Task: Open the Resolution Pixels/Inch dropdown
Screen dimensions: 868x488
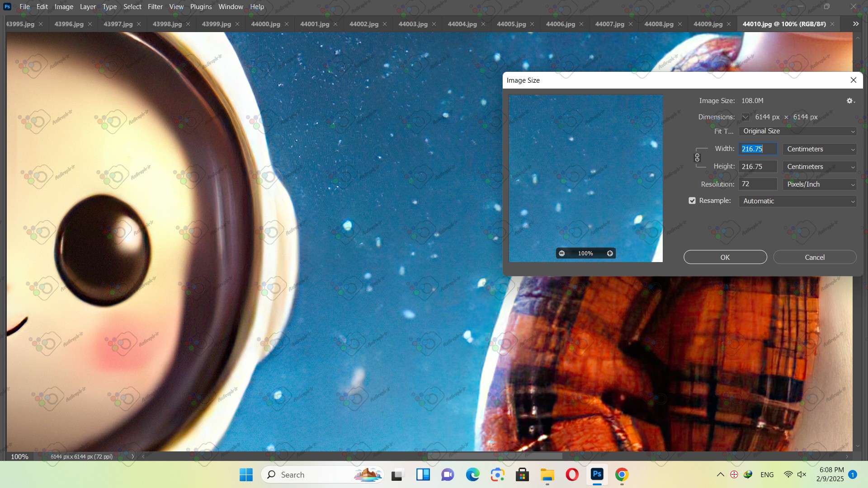Action: (x=820, y=184)
